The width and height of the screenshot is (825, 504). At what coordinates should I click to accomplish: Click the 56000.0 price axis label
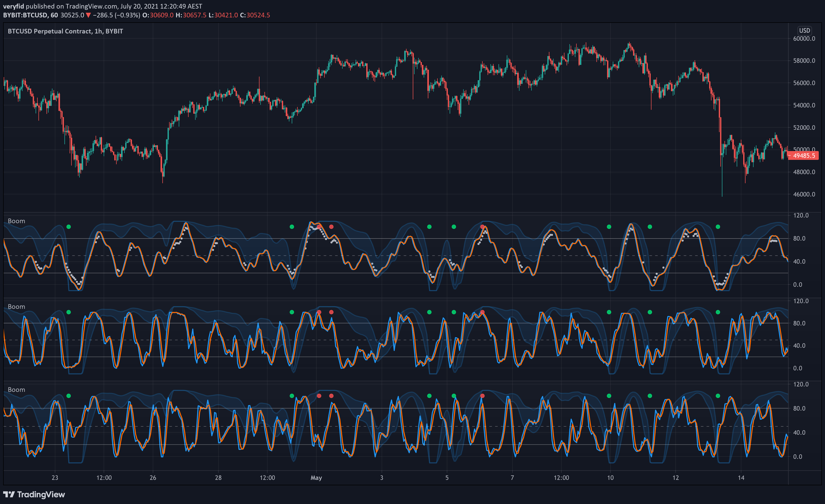coord(804,83)
